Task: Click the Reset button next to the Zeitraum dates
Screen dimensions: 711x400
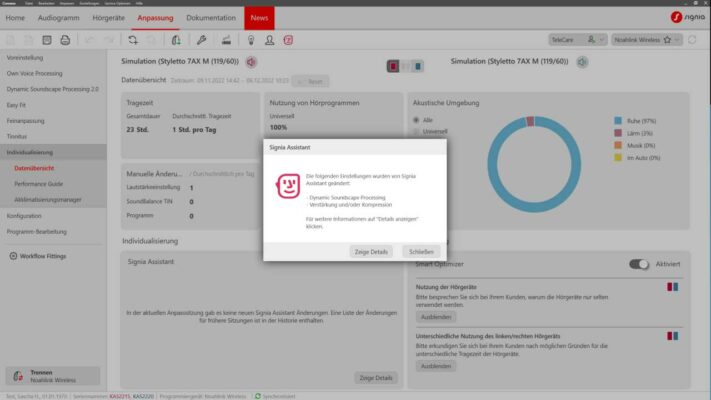Action: pos(311,82)
